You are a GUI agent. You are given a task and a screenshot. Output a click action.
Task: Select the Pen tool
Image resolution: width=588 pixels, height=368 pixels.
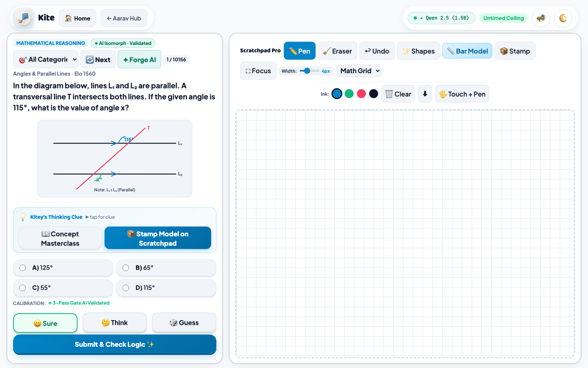point(300,51)
